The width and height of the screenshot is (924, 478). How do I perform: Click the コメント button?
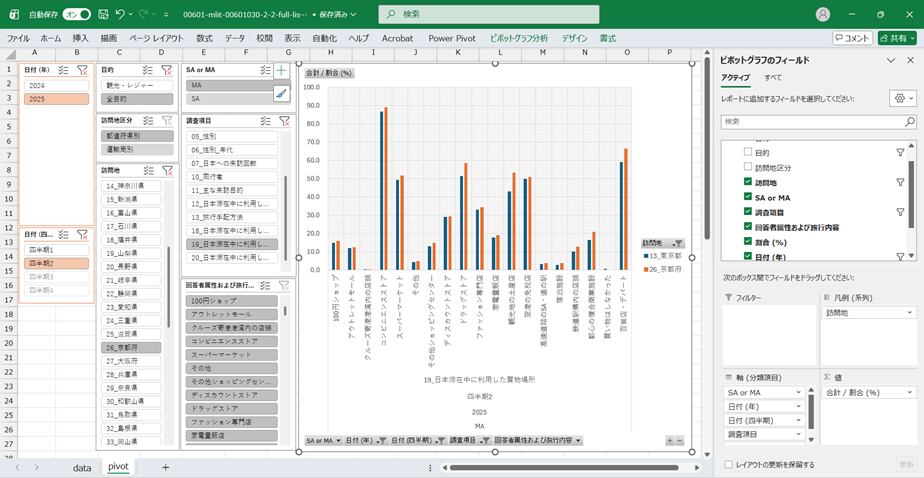pyautogui.click(x=852, y=37)
